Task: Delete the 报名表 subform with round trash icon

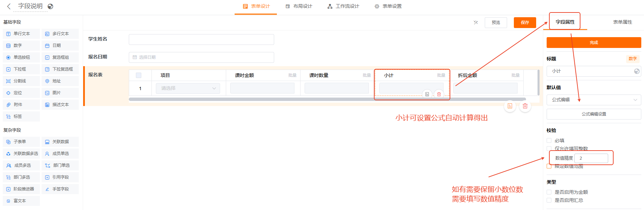Action: point(525,106)
